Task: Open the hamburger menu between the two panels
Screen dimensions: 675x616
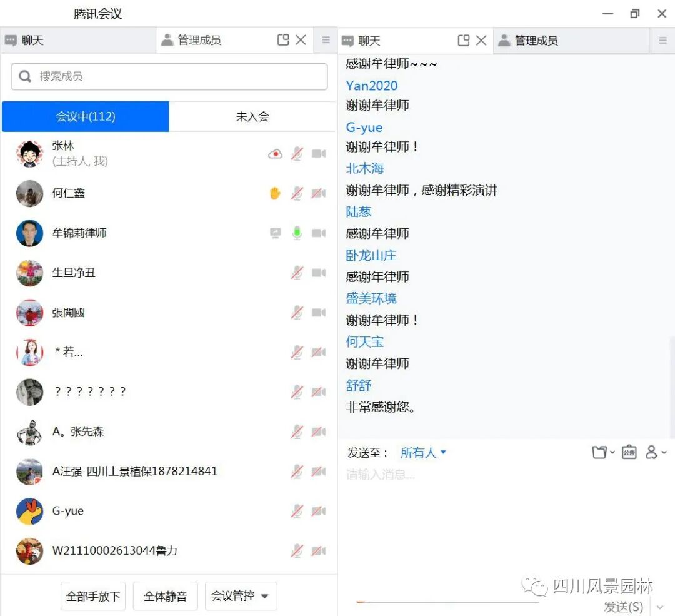Action: tap(326, 39)
